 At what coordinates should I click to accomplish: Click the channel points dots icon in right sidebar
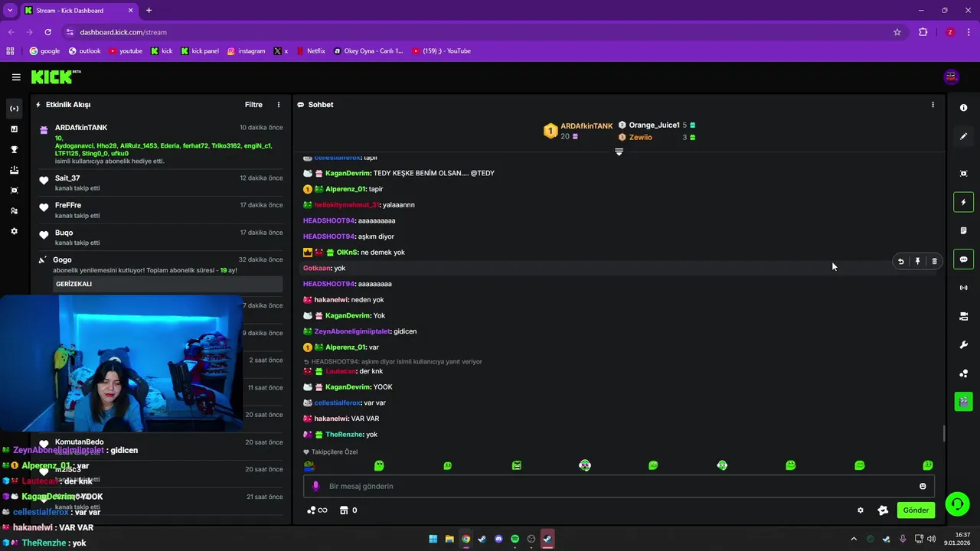(964, 373)
